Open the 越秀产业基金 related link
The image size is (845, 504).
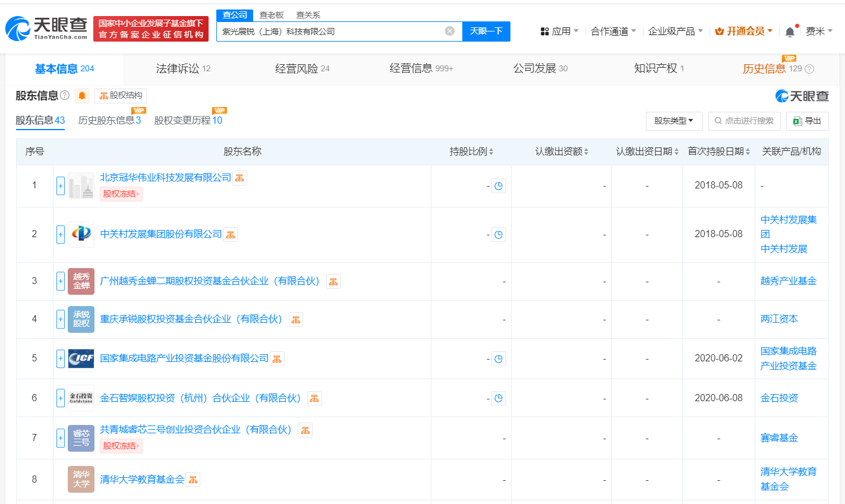789,281
